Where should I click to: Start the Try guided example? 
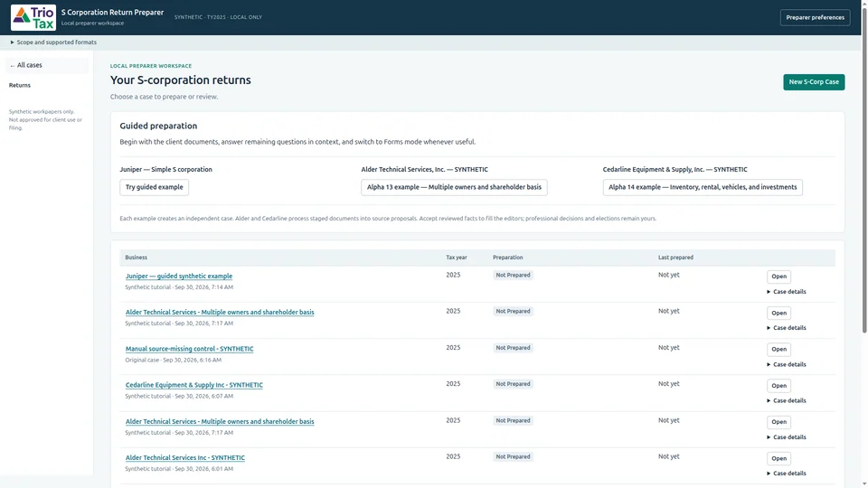point(154,187)
